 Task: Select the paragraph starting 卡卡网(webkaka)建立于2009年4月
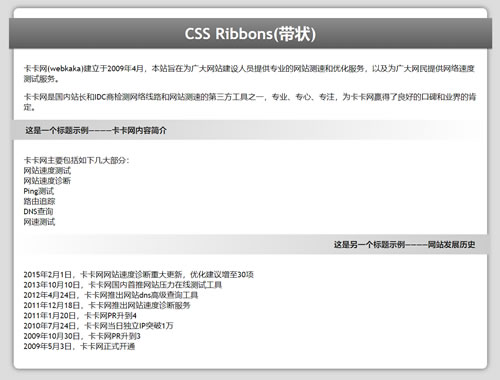(x=249, y=74)
